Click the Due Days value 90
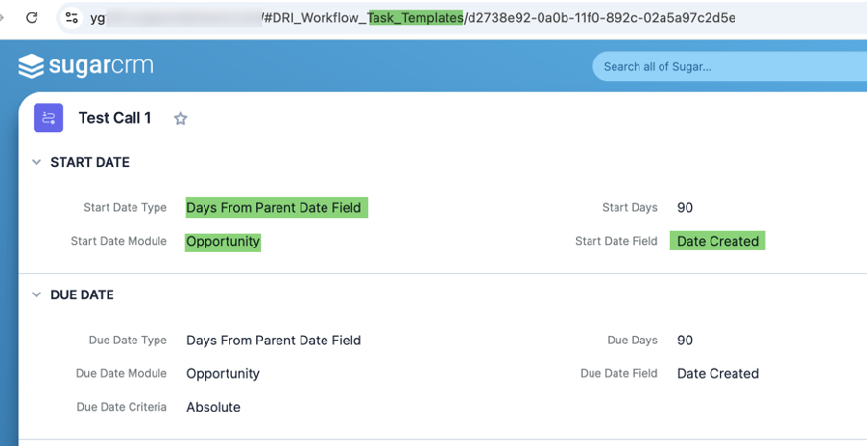The image size is (868, 447). [x=685, y=341]
